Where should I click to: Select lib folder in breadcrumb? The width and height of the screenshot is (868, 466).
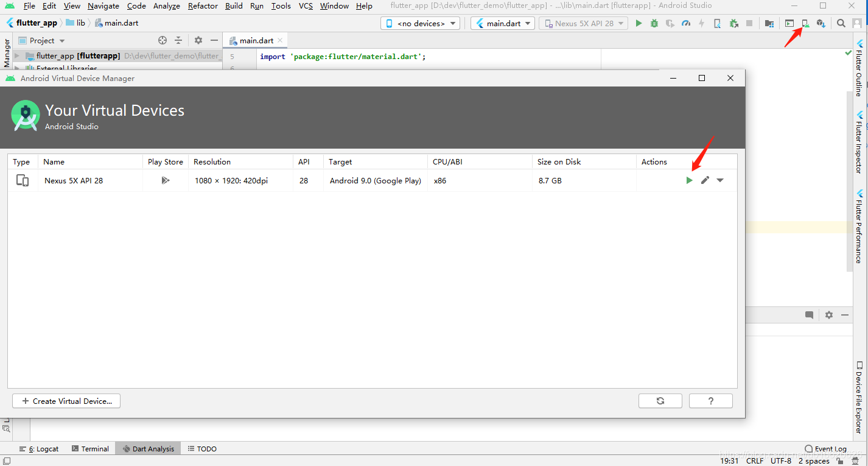coord(75,23)
